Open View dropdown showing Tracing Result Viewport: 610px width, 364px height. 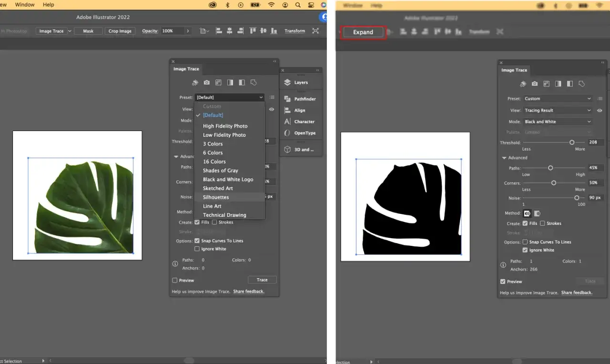tap(558, 110)
